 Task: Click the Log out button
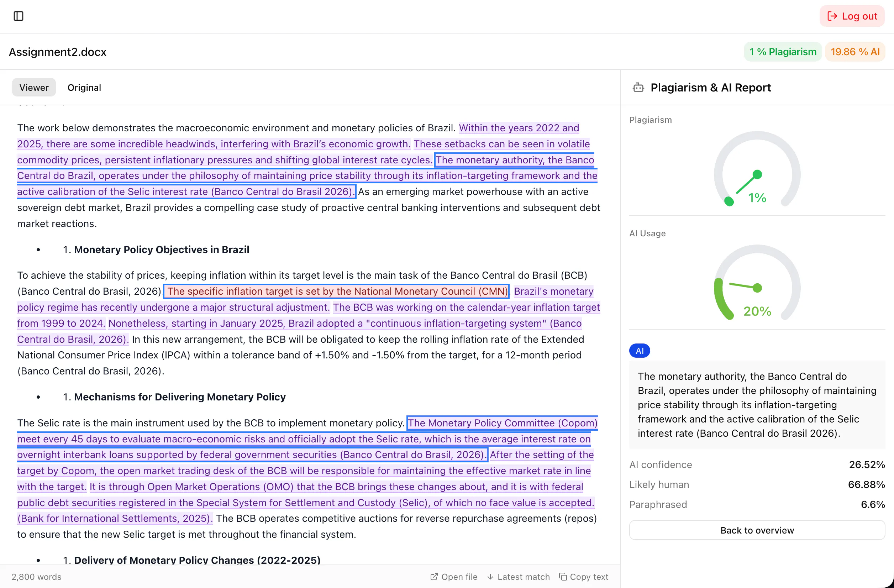(852, 16)
